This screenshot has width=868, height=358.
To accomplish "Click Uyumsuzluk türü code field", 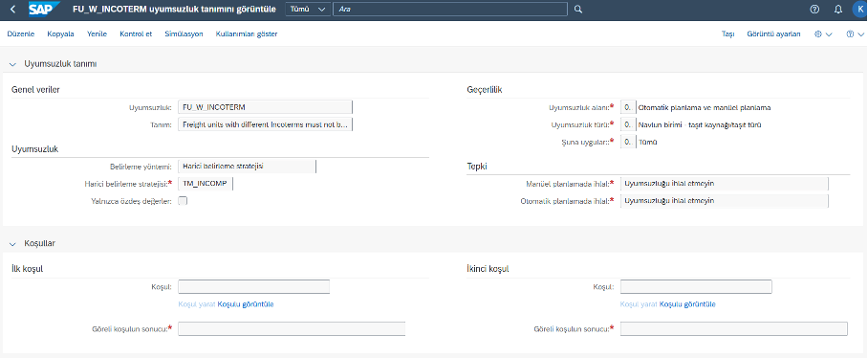I will click(x=628, y=124).
